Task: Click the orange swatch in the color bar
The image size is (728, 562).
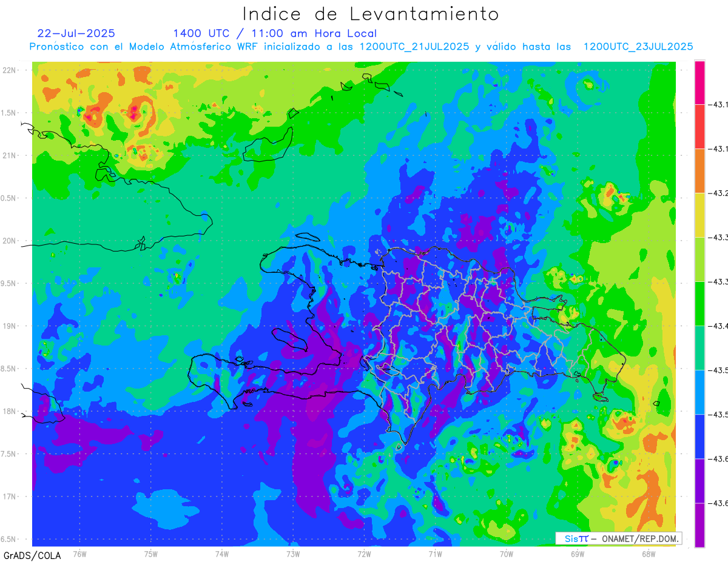Action: [699, 171]
